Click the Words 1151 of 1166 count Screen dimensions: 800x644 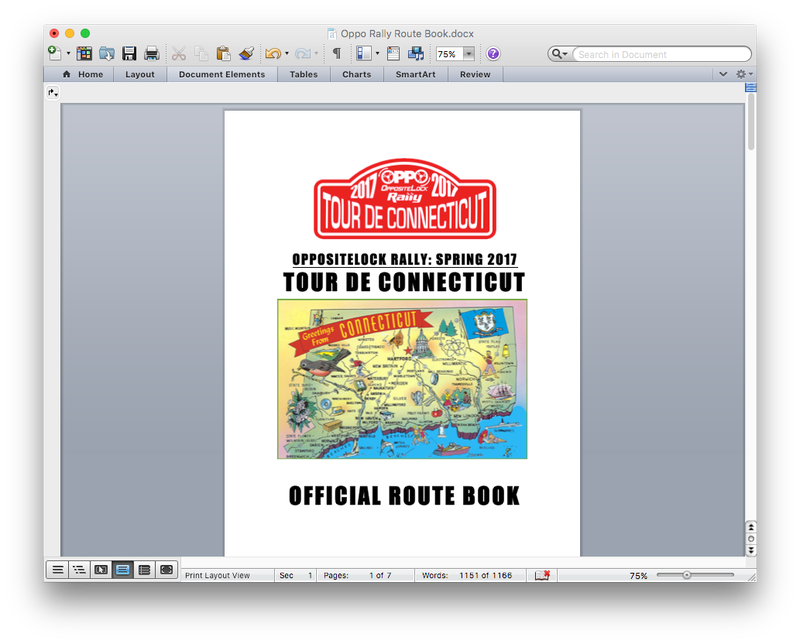point(469,575)
